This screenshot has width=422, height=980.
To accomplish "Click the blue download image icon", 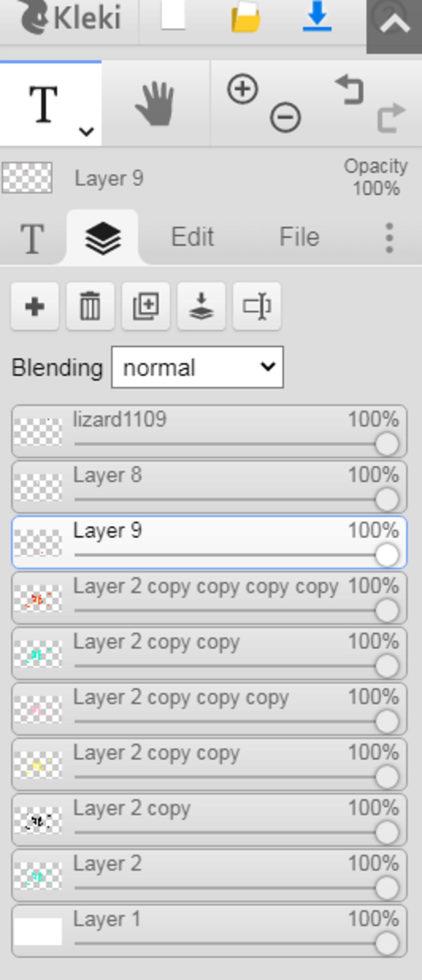I will point(317,17).
